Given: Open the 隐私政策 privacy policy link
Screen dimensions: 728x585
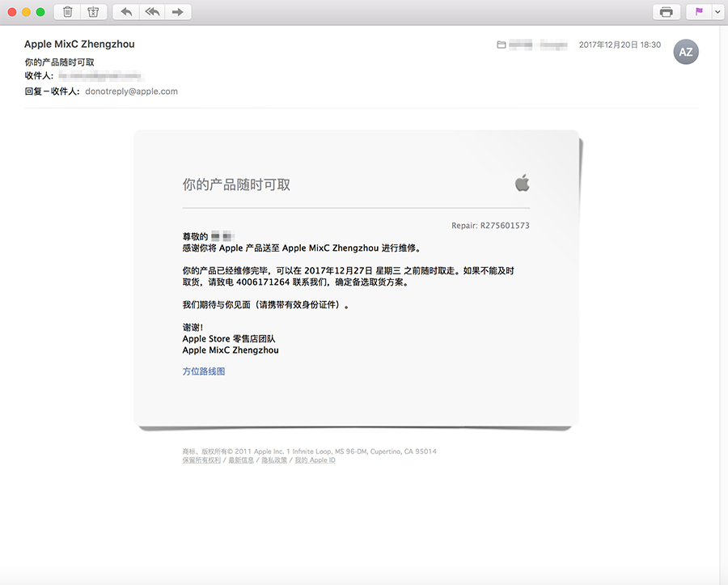Looking at the screenshot, I should click(274, 460).
